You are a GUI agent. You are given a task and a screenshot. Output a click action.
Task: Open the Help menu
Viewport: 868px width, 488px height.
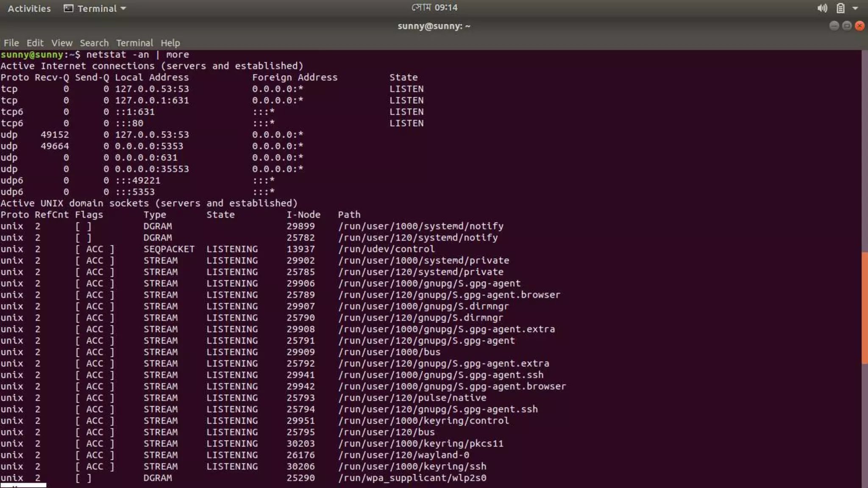tap(170, 43)
